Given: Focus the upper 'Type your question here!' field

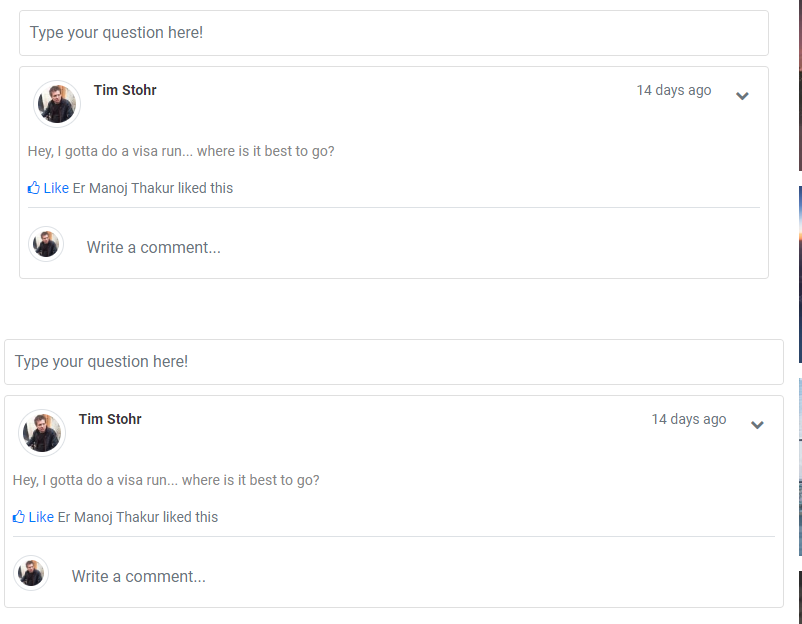Looking at the screenshot, I should point(394,33).
